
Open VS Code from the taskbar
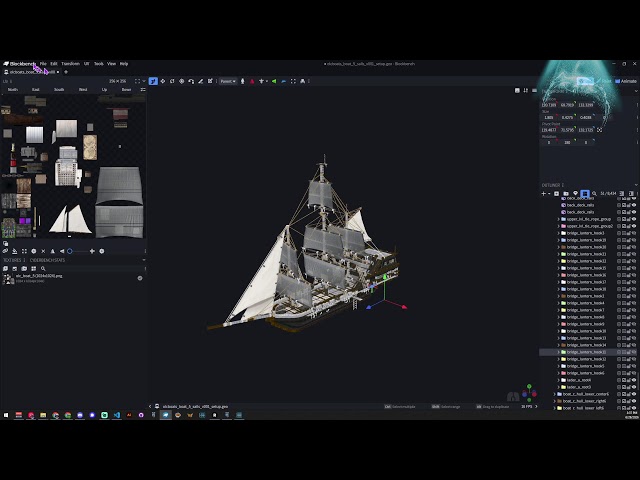click(x=117, y=415)
